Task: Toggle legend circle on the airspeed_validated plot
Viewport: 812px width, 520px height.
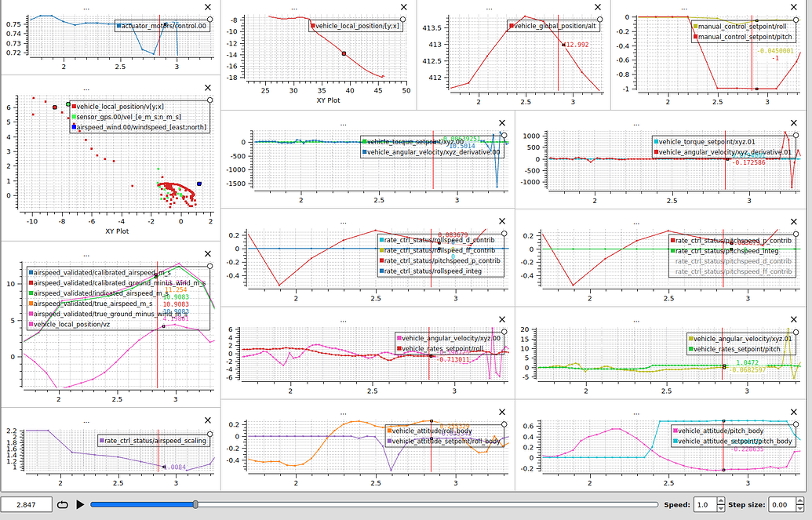Action: click(209, 266)
